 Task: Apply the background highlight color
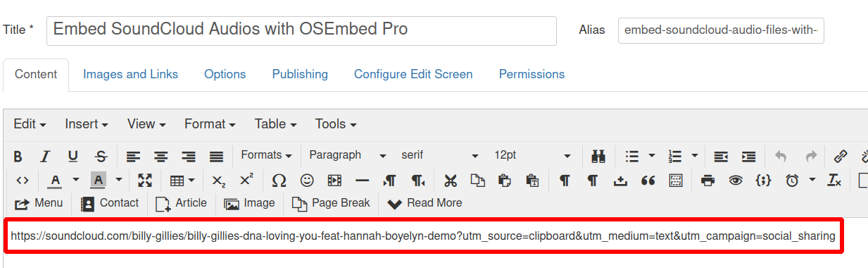98,181
